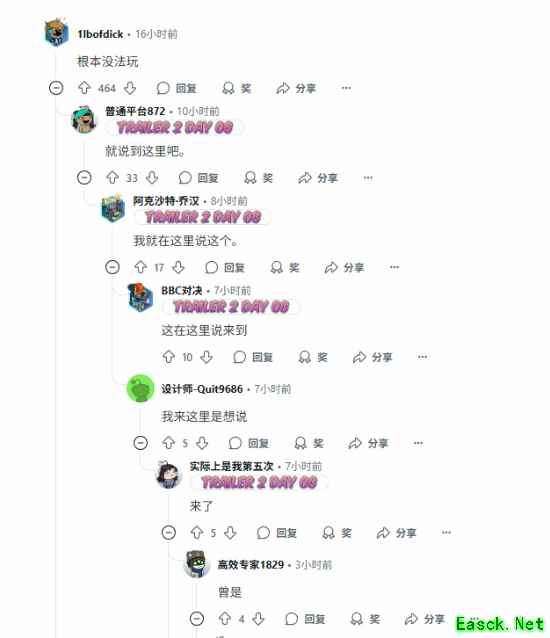This screenshot has height=638, width=550.
Task: Downvote the 设计师-Quit9686 comment
Action: coord(202,443)
